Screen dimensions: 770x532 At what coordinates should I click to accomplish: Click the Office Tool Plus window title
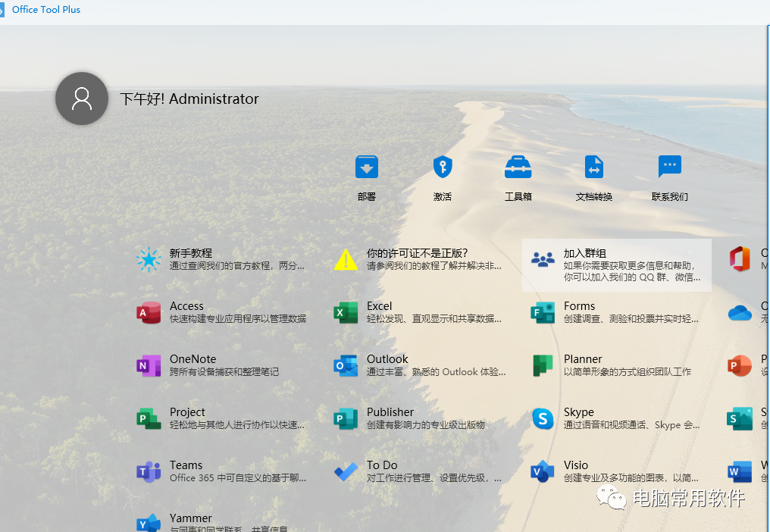click(x=46, y=9)
